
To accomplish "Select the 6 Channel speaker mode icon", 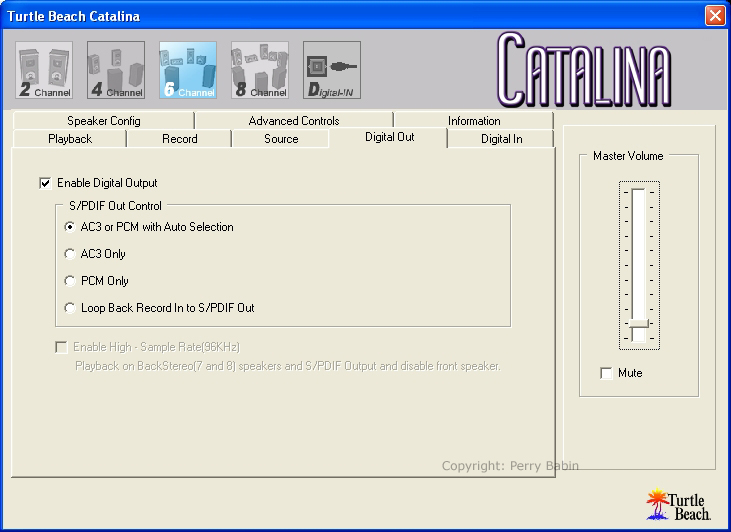I will pos(188,70).
